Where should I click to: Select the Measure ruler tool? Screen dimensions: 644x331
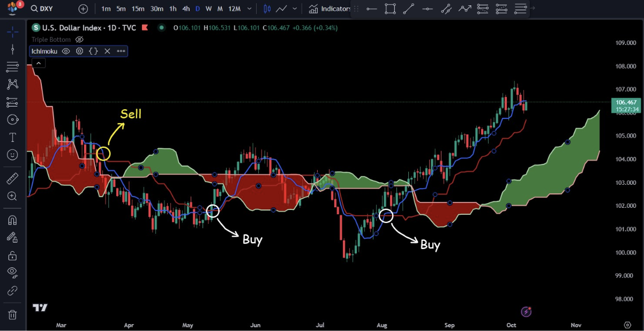tap(12, 179)
